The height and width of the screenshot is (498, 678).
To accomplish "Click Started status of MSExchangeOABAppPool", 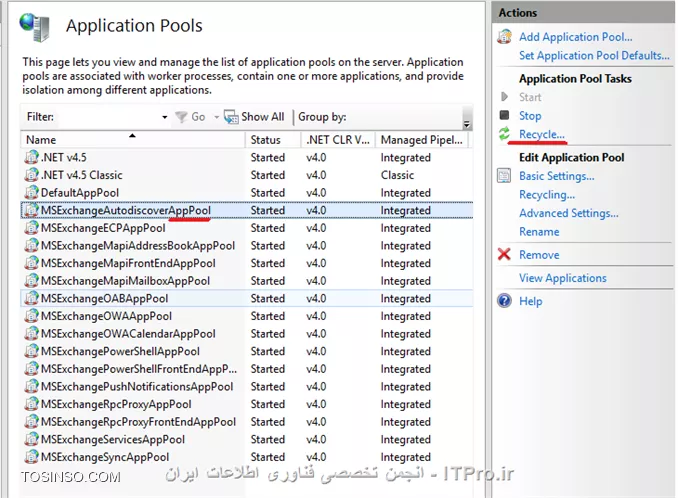I will point(268,299).
